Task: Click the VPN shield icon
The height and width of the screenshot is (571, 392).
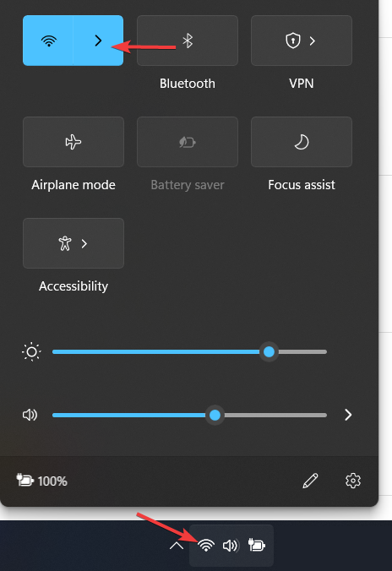Action: 293,41
